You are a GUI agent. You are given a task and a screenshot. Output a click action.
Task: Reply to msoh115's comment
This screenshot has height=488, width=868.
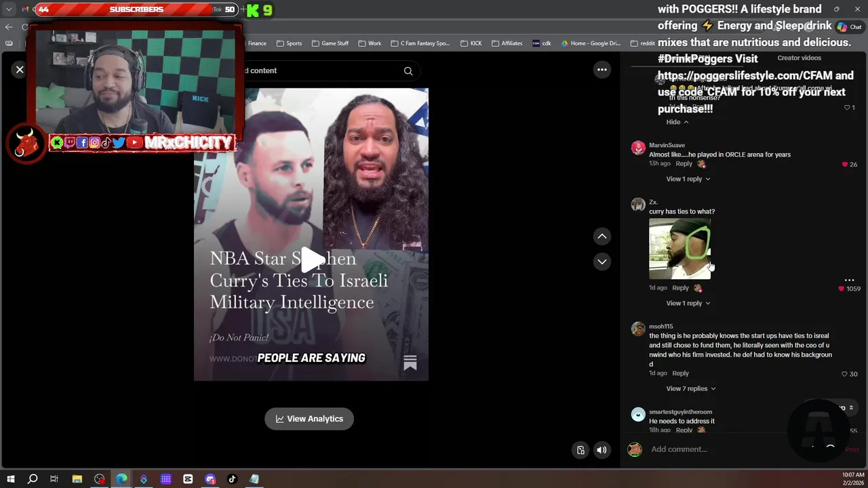[680, 373]
